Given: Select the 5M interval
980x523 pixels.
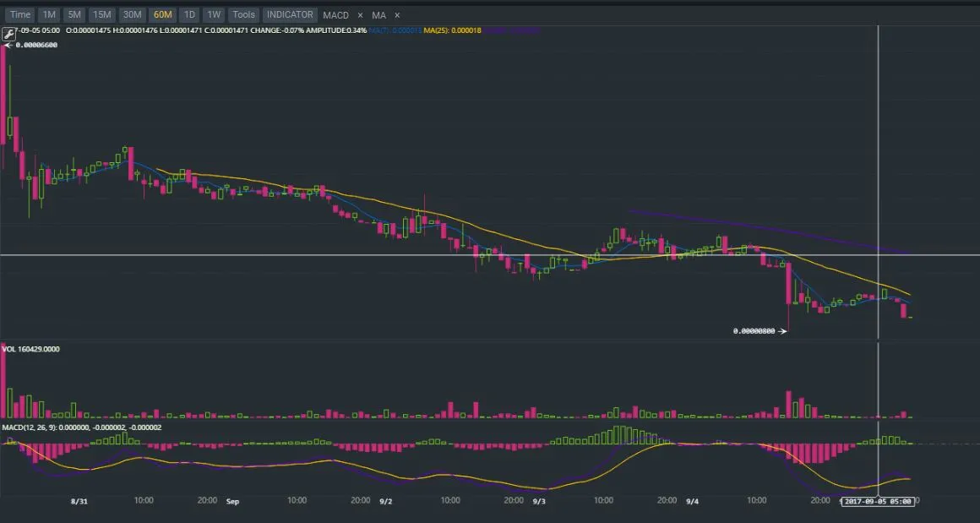Looking at the screenshot, I should point(73,14).
